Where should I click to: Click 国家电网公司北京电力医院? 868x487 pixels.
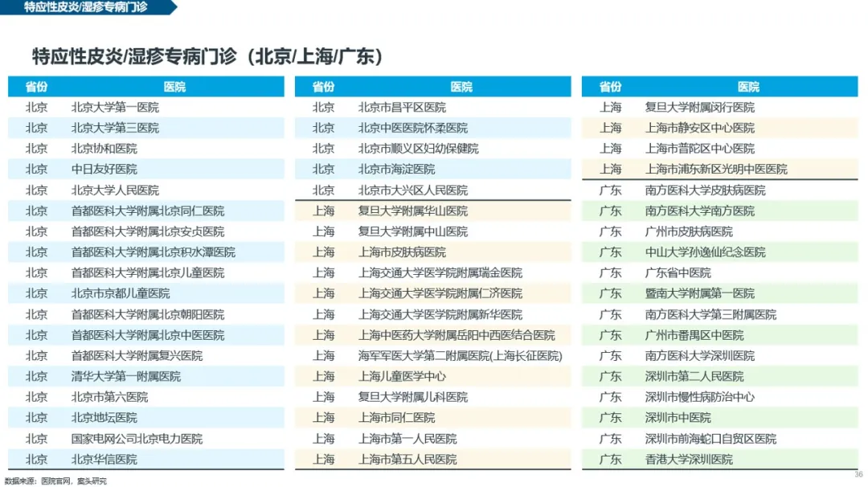[x=137, y=439]
